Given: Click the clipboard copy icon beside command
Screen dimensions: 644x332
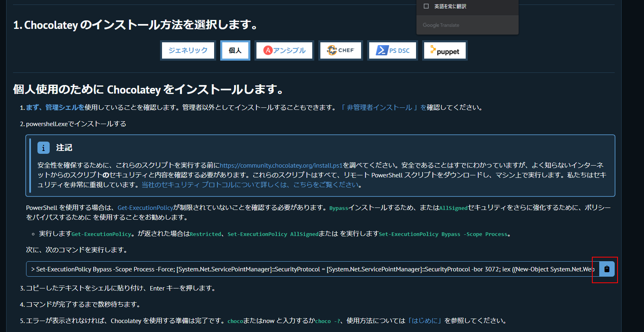Looking at the screenshot, I should [607, 269].
